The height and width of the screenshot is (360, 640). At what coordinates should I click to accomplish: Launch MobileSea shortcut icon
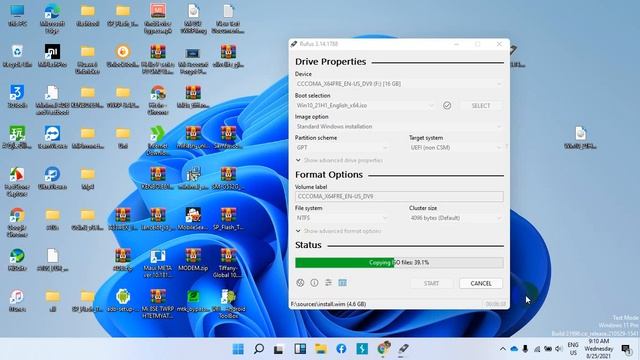193,219
